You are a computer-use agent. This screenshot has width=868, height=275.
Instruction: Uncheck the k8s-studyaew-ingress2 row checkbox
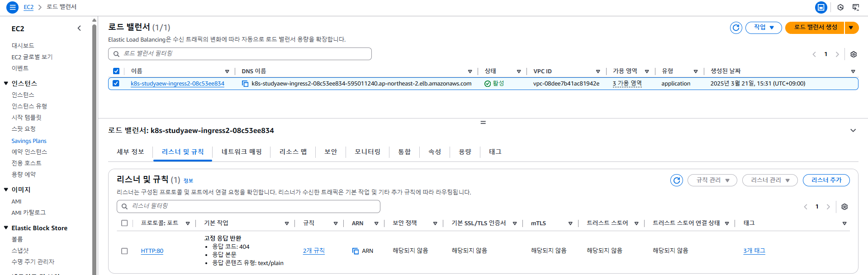116,83
